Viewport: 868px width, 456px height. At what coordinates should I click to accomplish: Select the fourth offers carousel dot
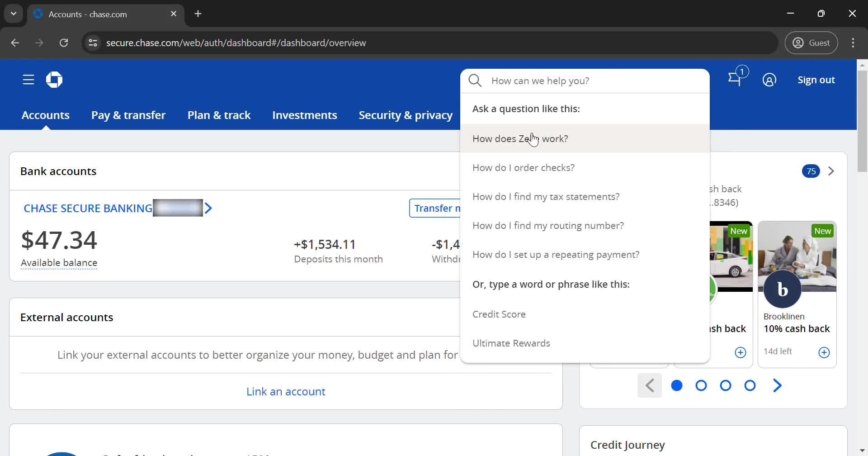point(750,385)
